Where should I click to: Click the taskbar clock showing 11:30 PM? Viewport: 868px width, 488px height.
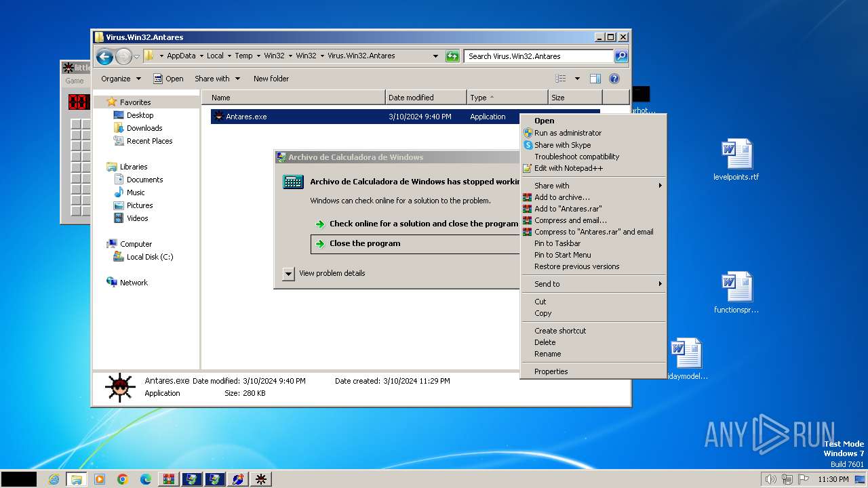point(833,479)
